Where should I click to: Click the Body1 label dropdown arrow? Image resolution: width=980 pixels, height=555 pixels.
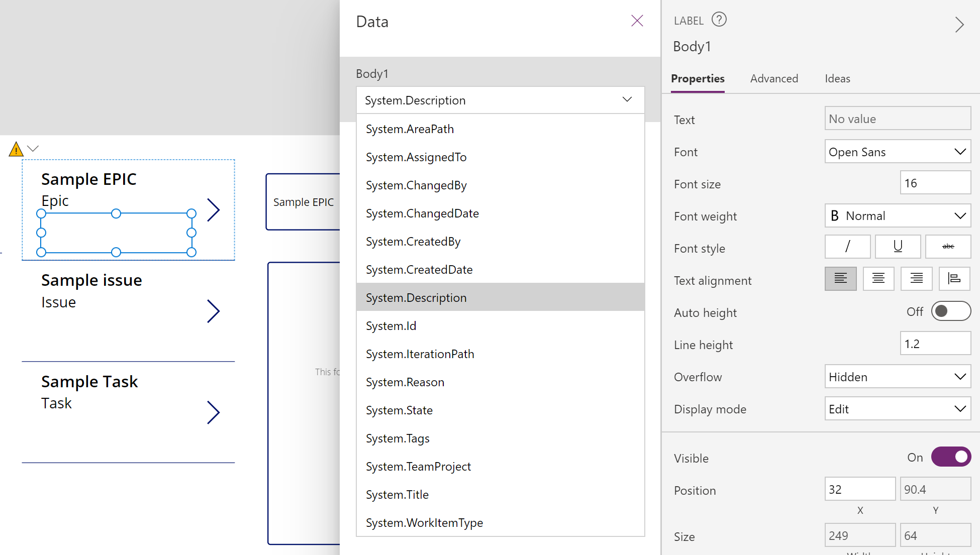point(625,99)
